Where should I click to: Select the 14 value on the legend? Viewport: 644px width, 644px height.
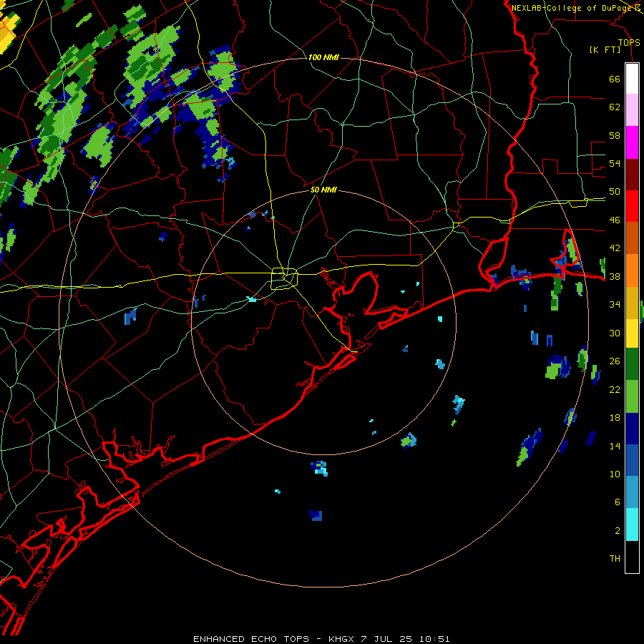[615, 446]
